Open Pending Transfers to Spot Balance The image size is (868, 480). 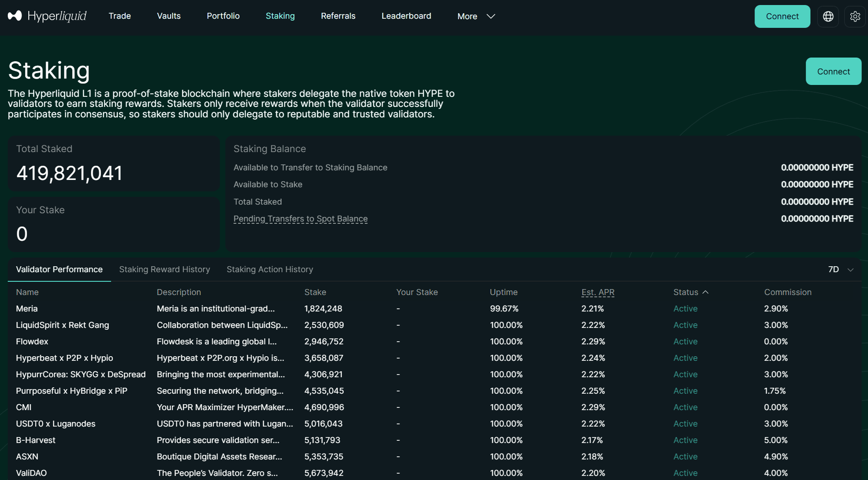click(x=300, y=219)
